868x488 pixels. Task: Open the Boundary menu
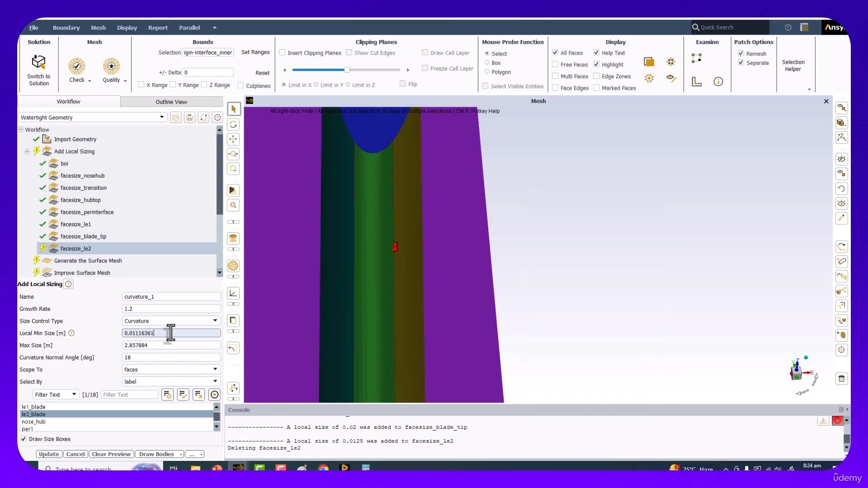click(66, 28)
